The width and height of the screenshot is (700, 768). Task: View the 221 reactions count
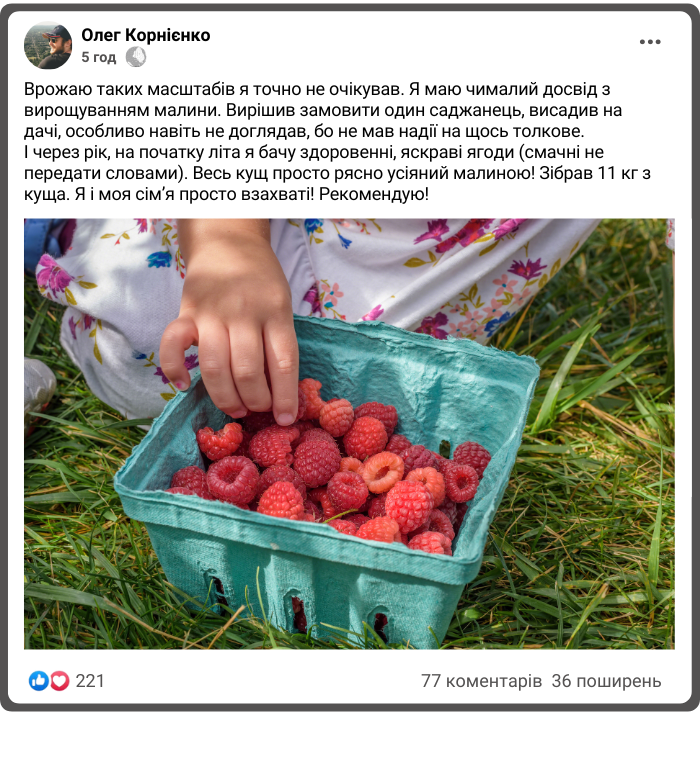tap(90, 681)
